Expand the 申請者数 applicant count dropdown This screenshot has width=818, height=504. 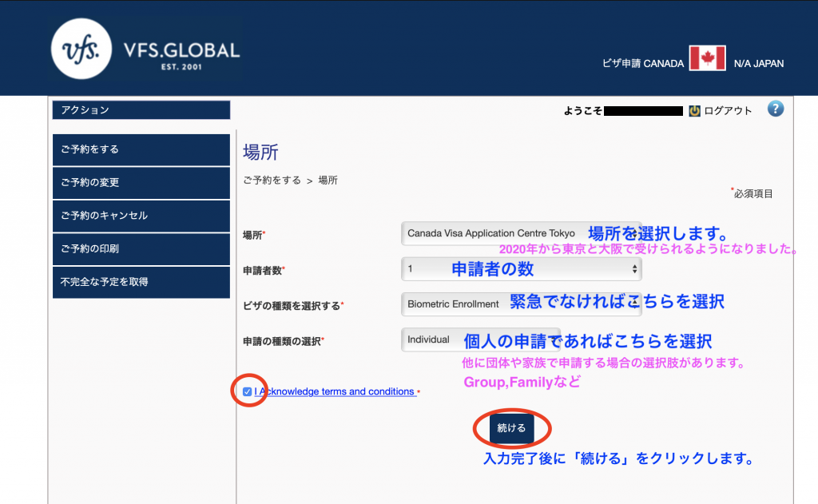pyautogui.click(x=521, y=269)
